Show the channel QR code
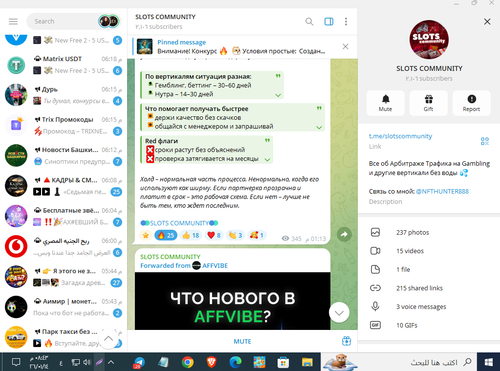Screen dimensions: 500x371 click(485, 141)
